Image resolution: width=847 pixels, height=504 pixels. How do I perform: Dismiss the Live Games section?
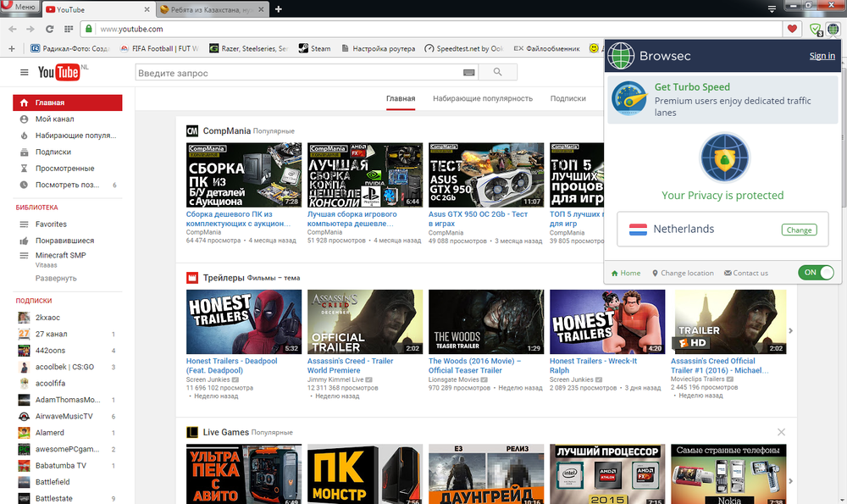(x=781, y=432)
